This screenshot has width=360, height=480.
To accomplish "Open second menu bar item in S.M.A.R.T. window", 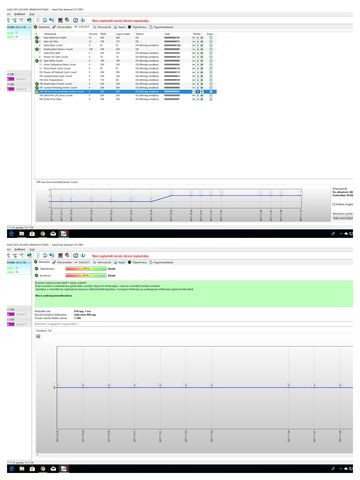I will point(20,14).
